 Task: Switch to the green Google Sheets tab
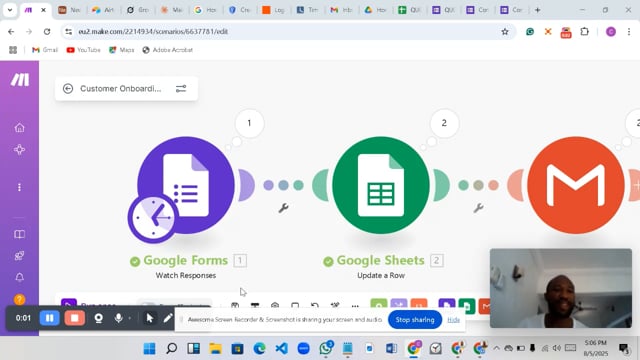pyautogui.click(x=409, y=10)
